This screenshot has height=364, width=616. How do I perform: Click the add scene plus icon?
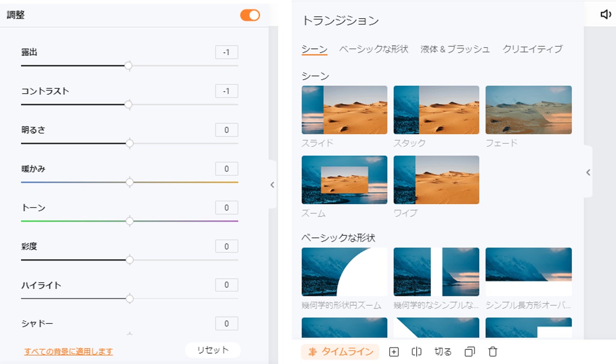coord(394,352)
